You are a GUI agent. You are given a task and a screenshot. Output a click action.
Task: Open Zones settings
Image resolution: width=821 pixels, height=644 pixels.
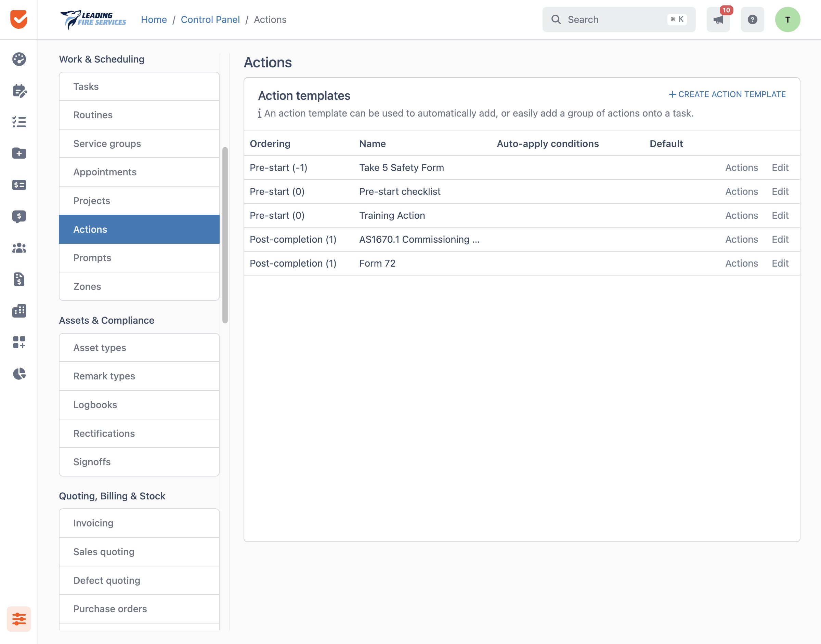[139, 286]
